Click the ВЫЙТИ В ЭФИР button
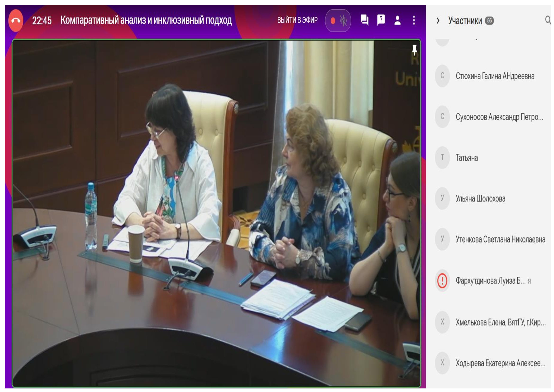Viewport: 554px width, 392px height. point(297,20)
